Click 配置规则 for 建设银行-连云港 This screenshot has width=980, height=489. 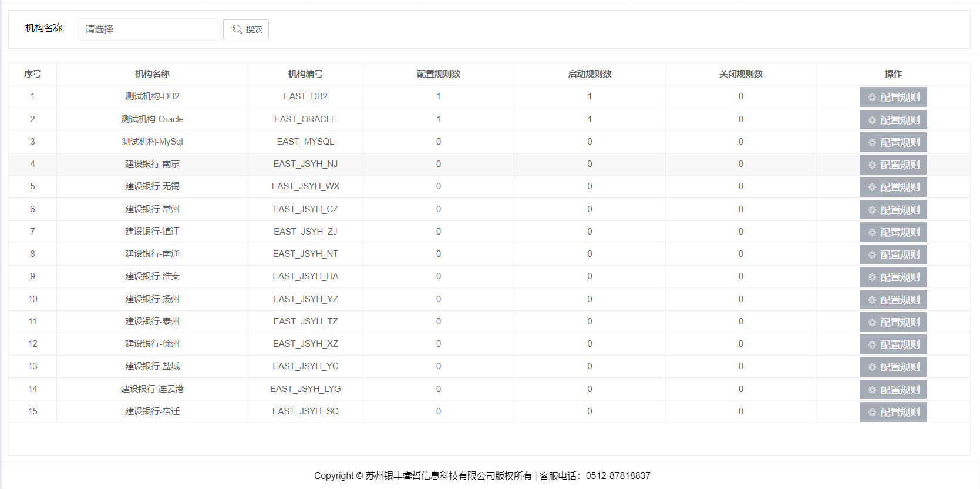point(893,390)
